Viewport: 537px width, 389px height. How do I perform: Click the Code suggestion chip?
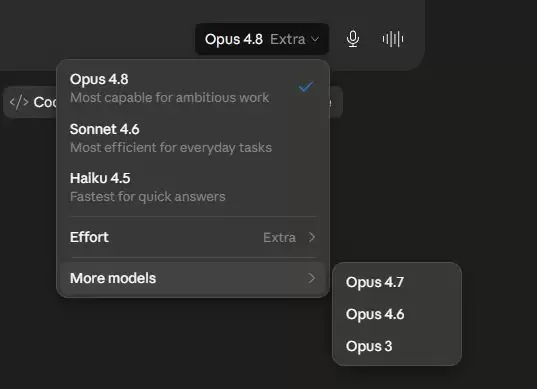click(x=31, y=102)
